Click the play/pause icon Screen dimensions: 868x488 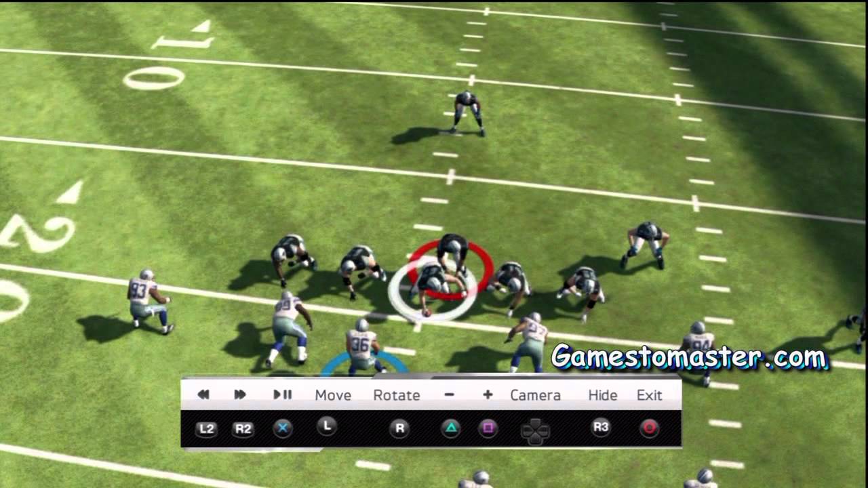[x=283, y=394]
